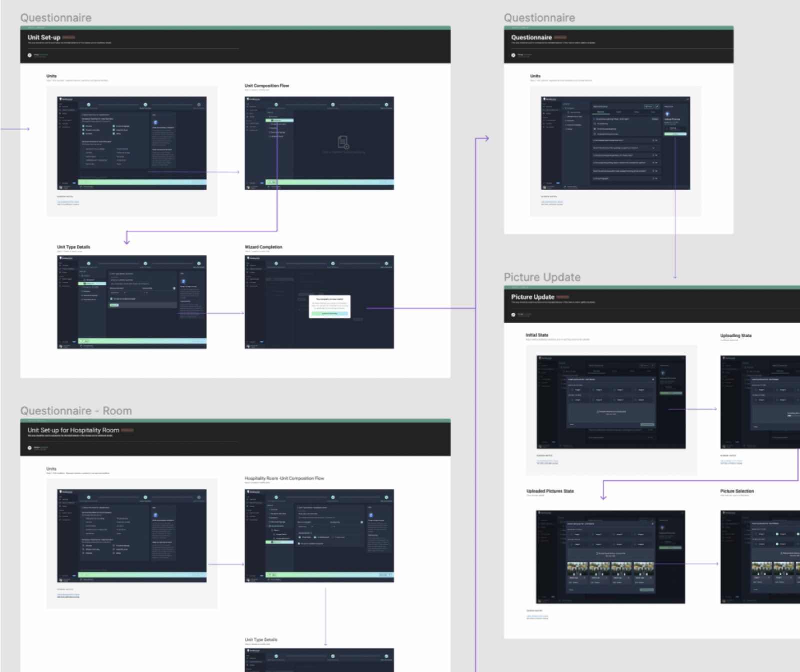Select the Wizard Completion screen thumbnail

[x=319, y=302]
